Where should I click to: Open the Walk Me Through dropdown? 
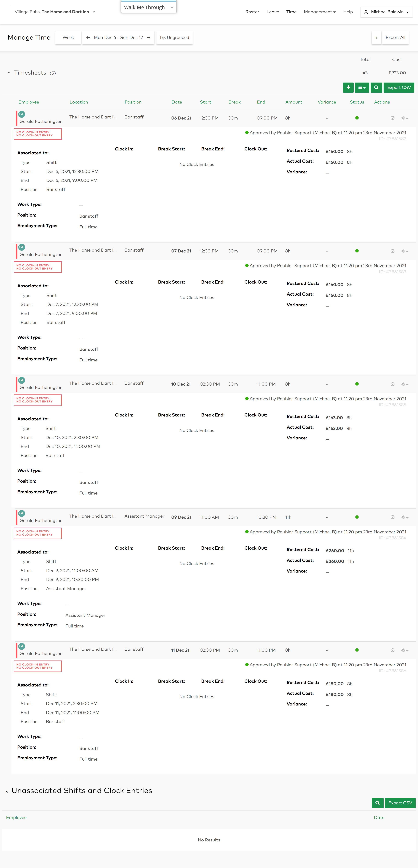point(149,7)
